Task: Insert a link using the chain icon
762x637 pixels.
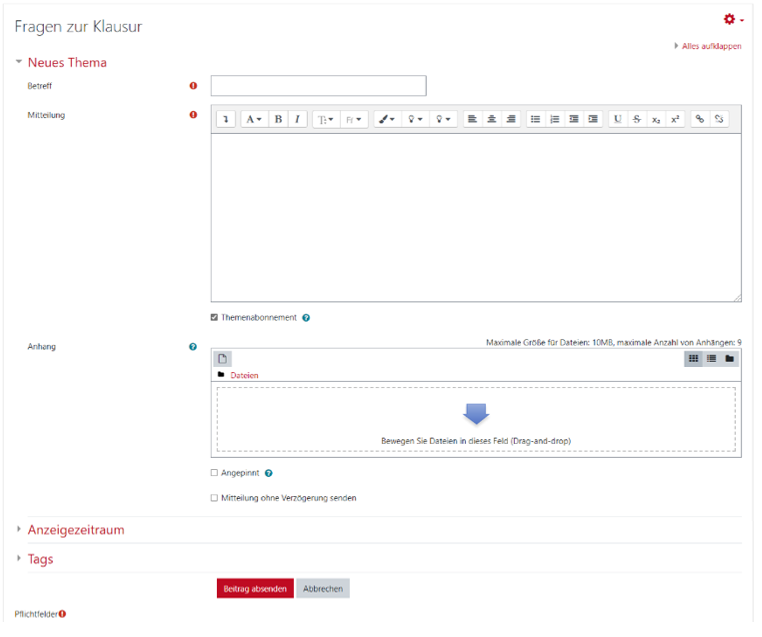Action: (x=699, y=119)
